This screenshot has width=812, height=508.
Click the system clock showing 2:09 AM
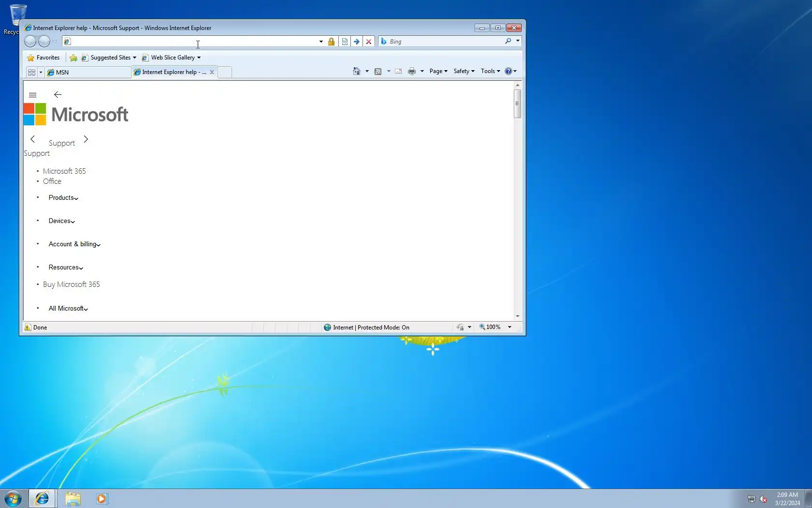tap(787, 499)
